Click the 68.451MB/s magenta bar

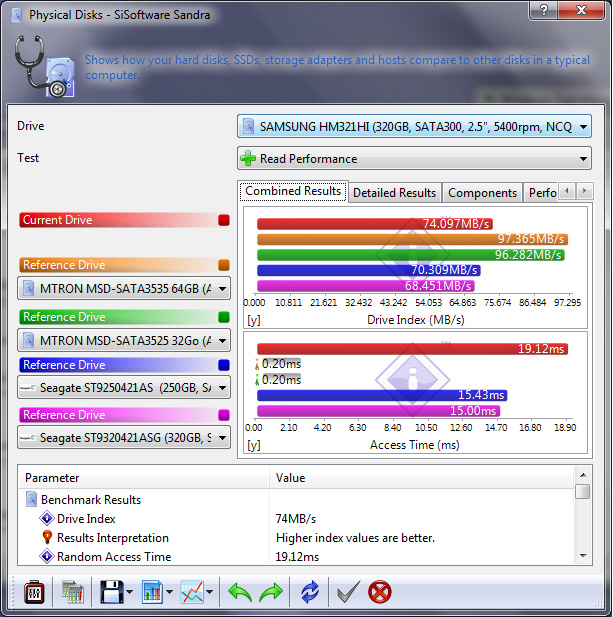click(366, 286)
